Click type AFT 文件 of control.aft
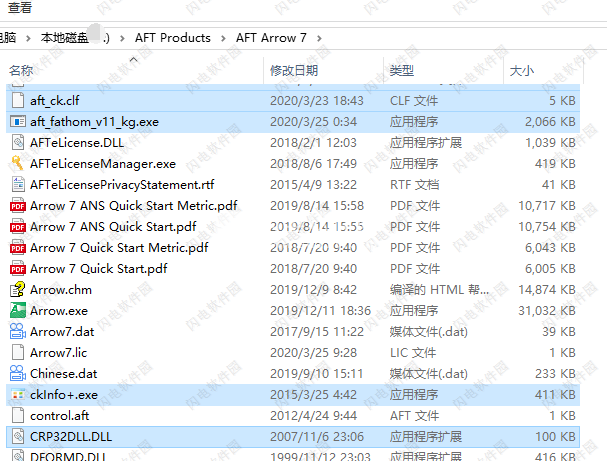This screenshot has width=607, height=461. pos(414,416)
